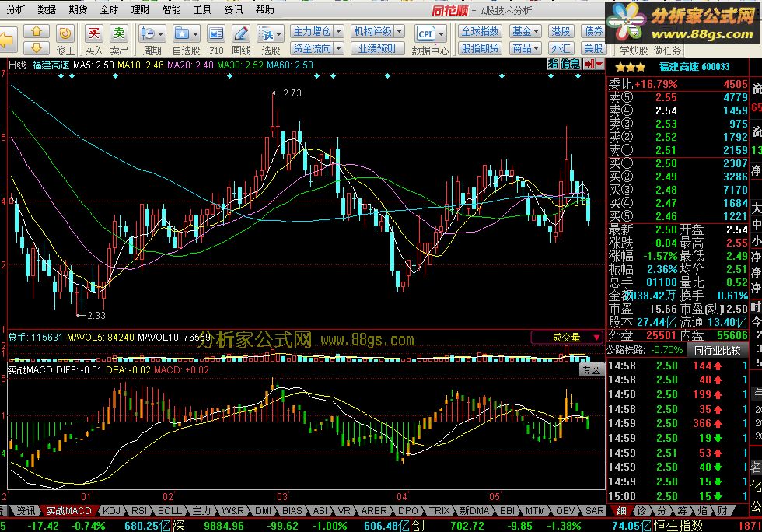Open the 基金 dropdown
The image size is (762, 532).
pos(526,32)
